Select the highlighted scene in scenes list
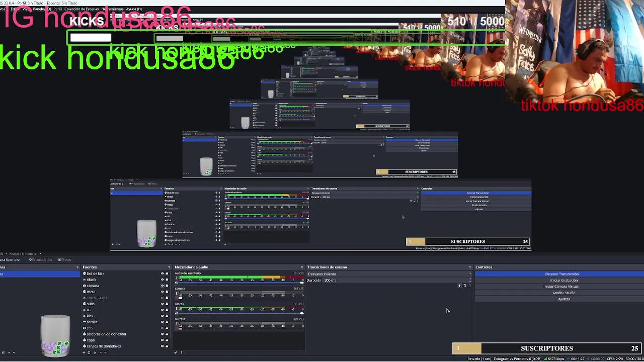Screen dimensions: 644x362 tap(40, 274)
